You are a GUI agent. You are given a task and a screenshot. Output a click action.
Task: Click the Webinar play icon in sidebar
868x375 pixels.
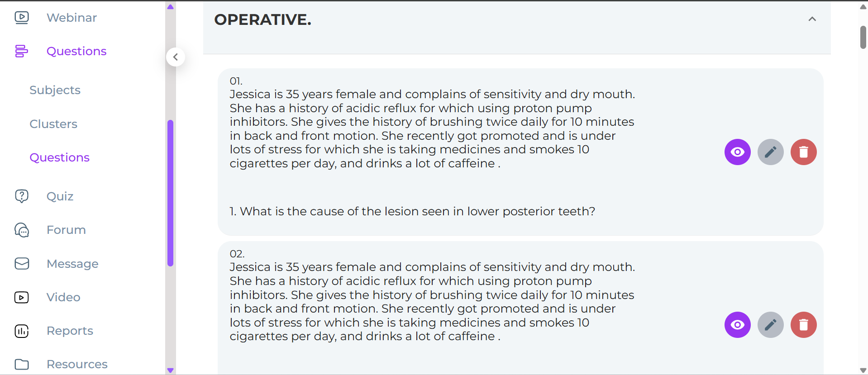pos(22,18)
